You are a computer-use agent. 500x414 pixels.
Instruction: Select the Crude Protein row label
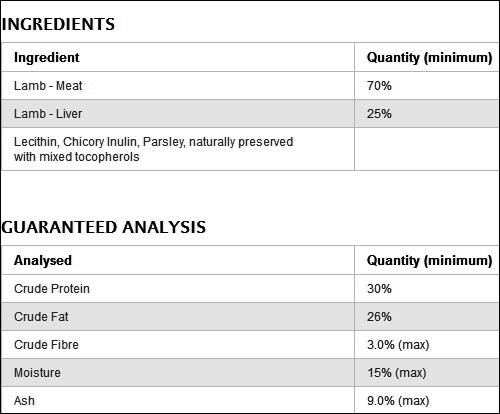pos(52,289)
